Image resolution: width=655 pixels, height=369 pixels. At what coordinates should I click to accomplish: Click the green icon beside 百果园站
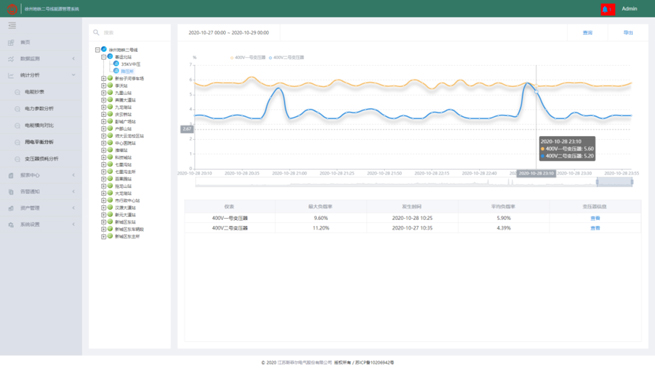point(110,178)
